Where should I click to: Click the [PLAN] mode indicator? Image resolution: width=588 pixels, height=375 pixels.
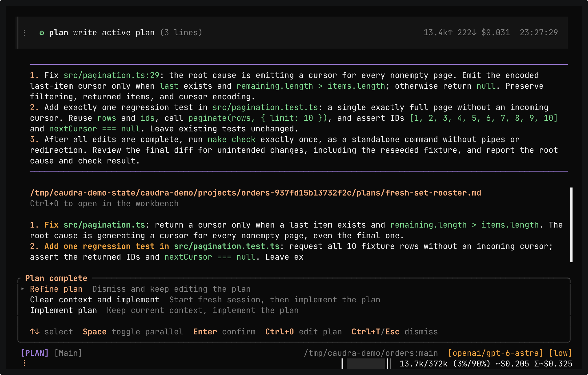35,353
